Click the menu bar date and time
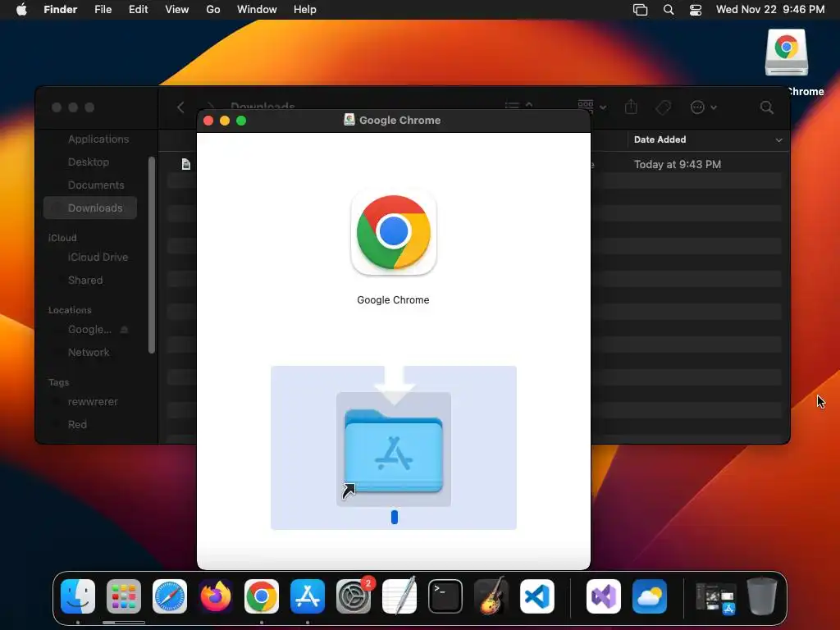 click(x=769, y=10)
